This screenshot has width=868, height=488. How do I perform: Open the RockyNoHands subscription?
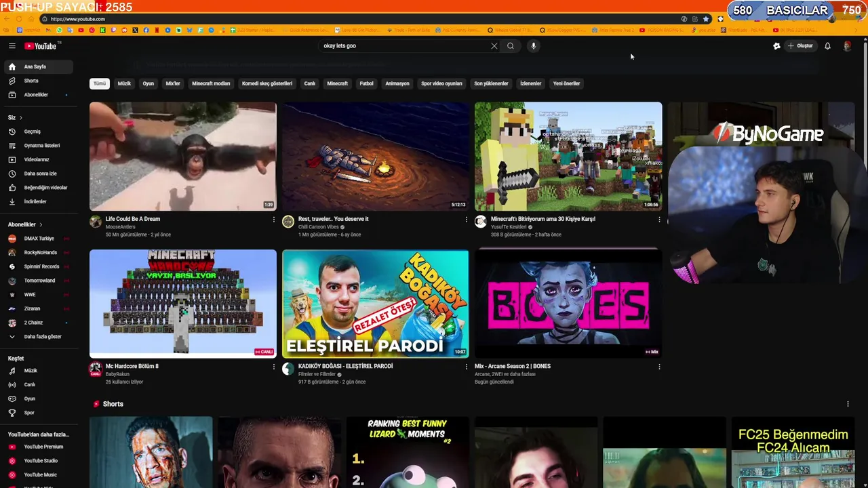click(x=38, y=253)
